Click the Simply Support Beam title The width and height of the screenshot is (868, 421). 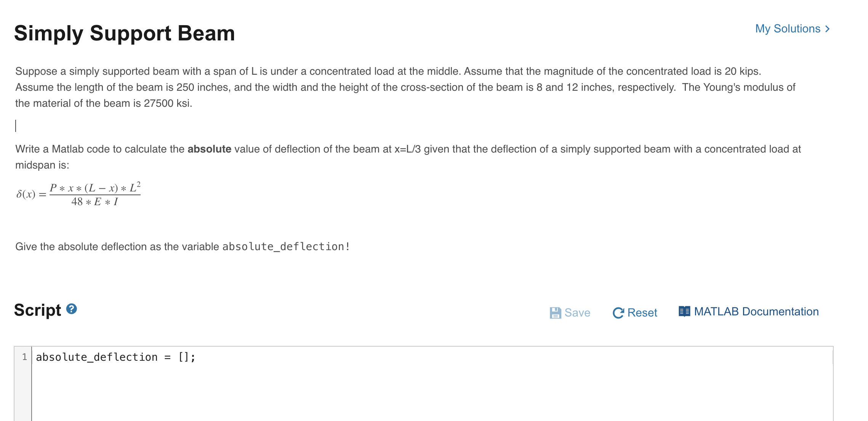124,34
